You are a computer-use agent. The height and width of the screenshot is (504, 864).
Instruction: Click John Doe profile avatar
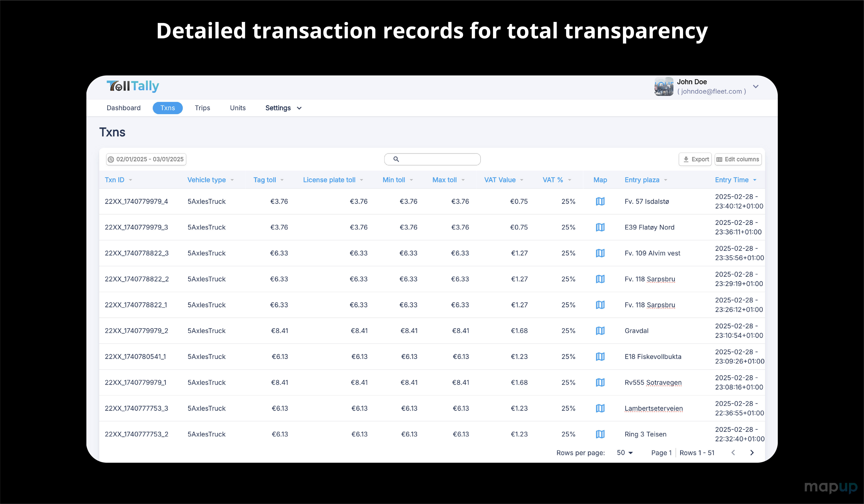(664, 86)
